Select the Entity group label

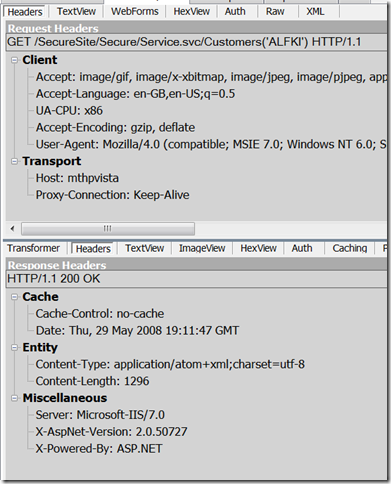[x=40, y=348]
